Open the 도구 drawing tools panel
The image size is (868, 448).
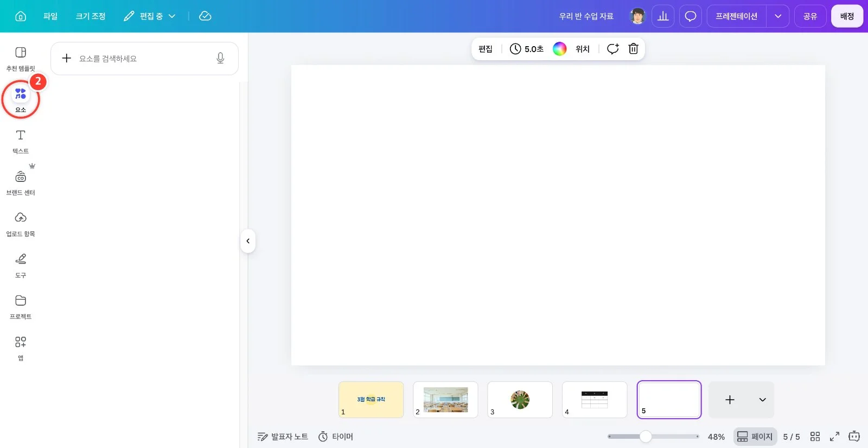(x=21, y=266)
